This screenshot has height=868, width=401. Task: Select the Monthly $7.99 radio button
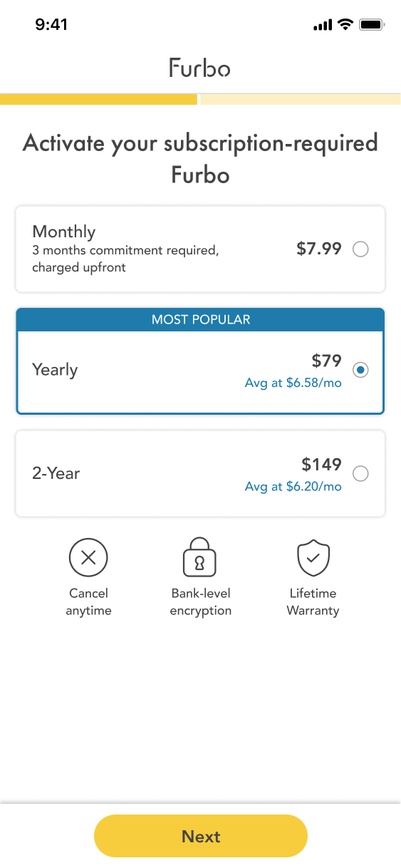coord(361,249)
